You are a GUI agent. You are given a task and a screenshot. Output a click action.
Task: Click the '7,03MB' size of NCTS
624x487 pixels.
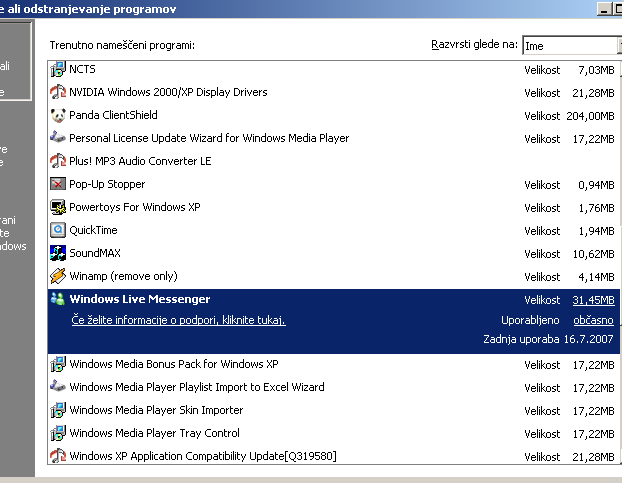click(596, 70)
